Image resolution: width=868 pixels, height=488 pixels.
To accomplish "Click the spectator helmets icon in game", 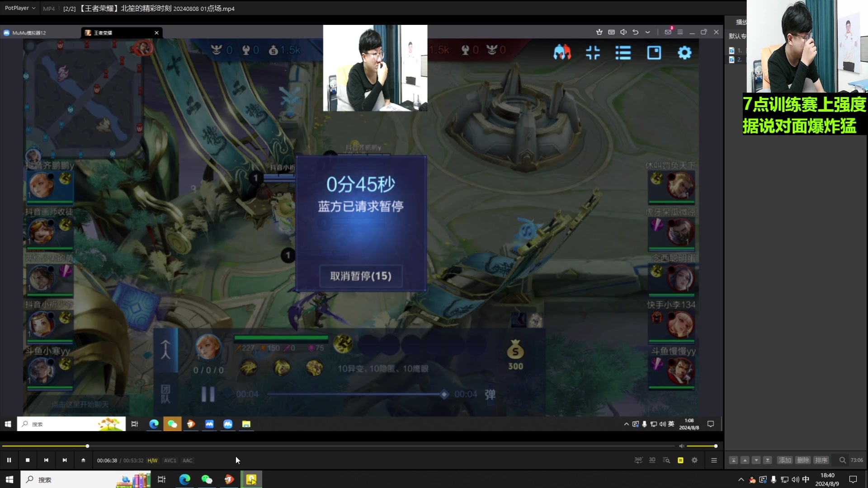I will 562,52.
